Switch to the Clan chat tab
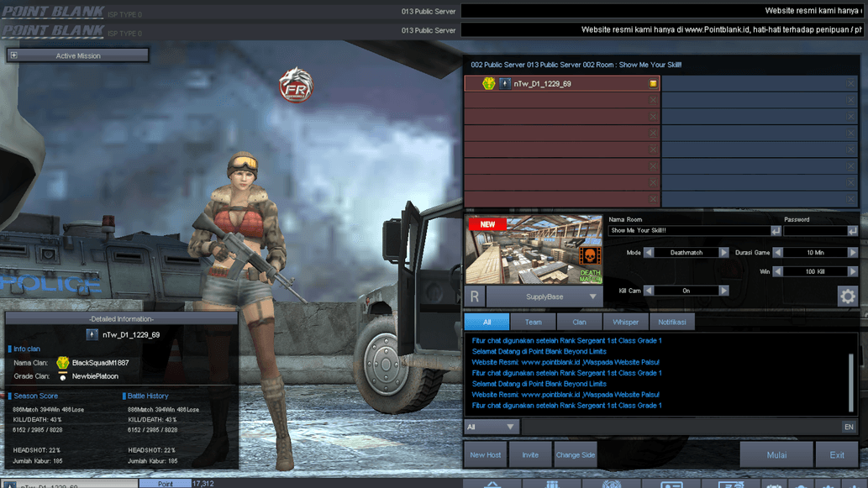This screenshot has height=488, width=868. [579, 322]
